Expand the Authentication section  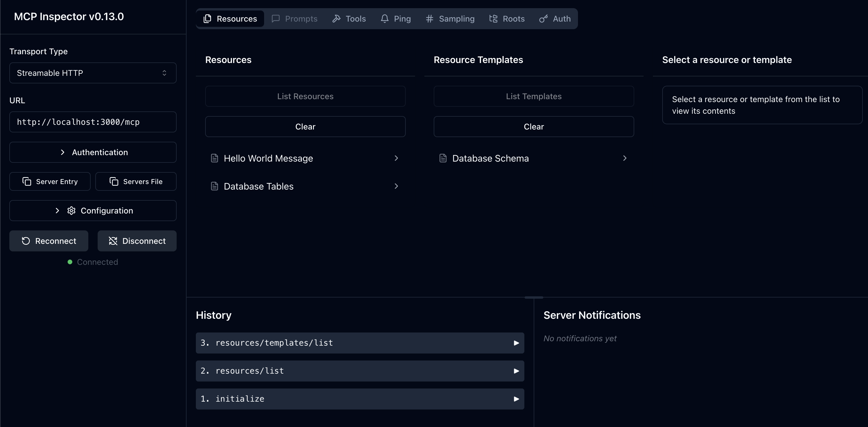(x=93, y=152)
